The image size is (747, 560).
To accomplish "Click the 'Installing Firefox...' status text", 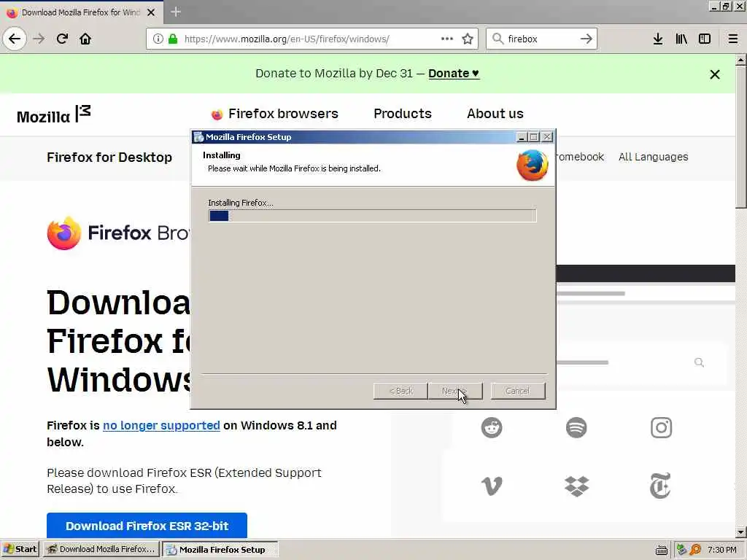I will (x=241, y=203).
